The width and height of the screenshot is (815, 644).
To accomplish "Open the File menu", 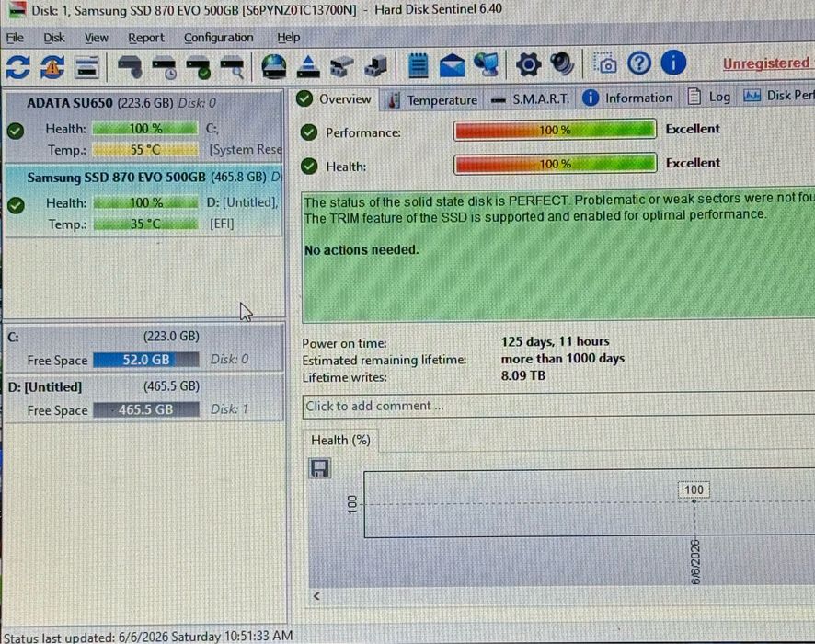I will (15, 38).
